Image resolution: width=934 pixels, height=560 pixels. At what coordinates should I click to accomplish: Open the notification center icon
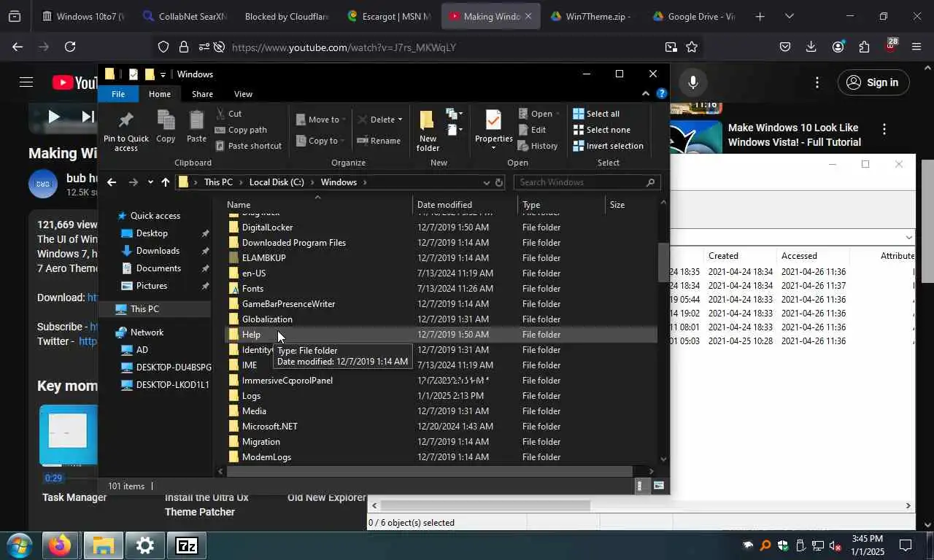tap(906, 545)
